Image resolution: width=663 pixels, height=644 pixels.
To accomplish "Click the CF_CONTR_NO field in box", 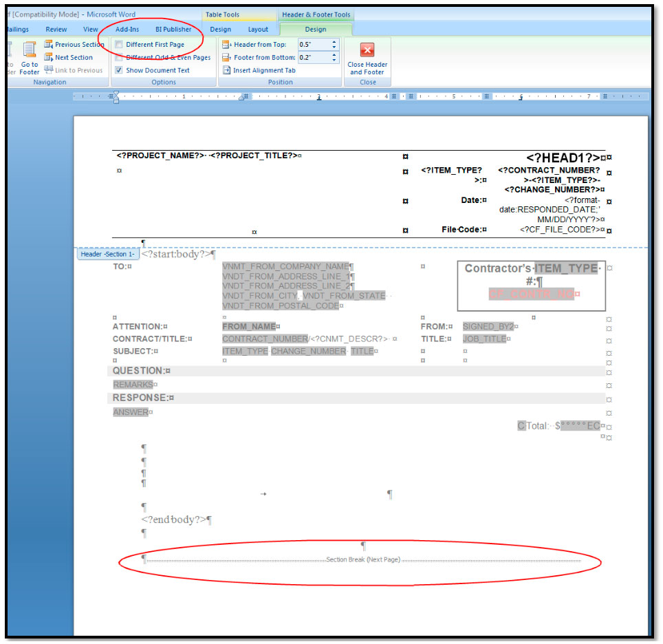I will 532,294.
